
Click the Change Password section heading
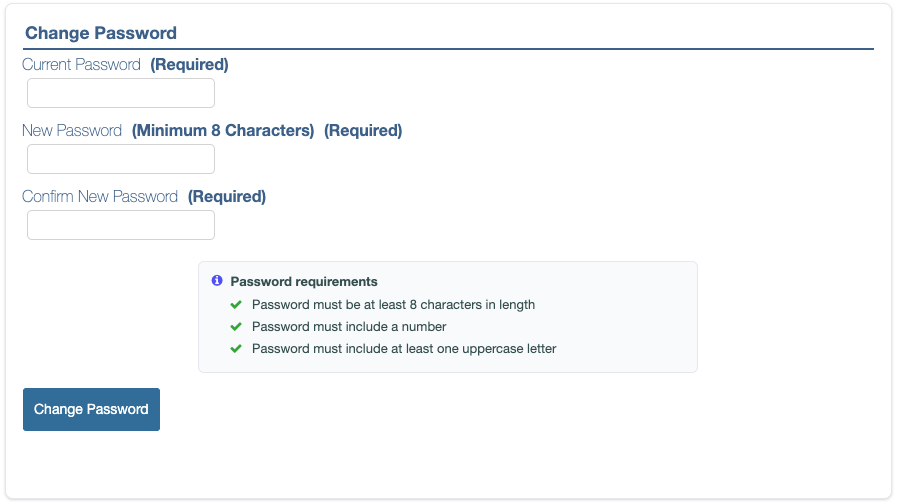(101, 33)
